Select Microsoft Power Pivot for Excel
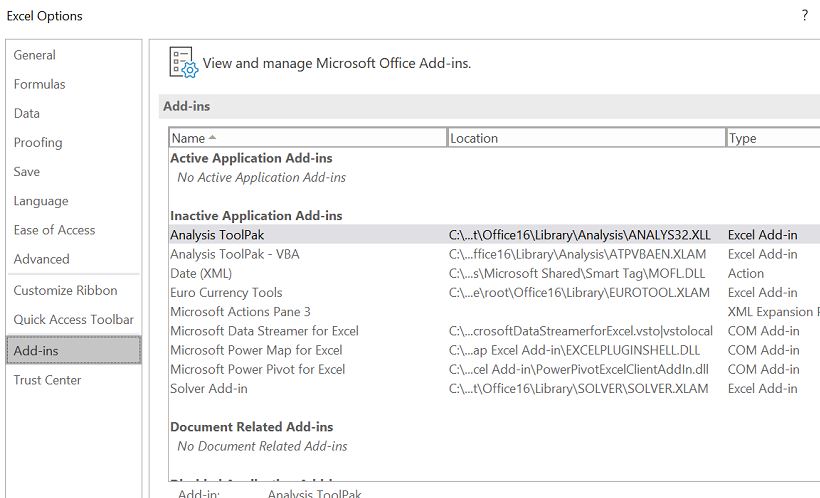Image resolution: width=820 pixels, height=498 pixels. [x=494, y=369]
